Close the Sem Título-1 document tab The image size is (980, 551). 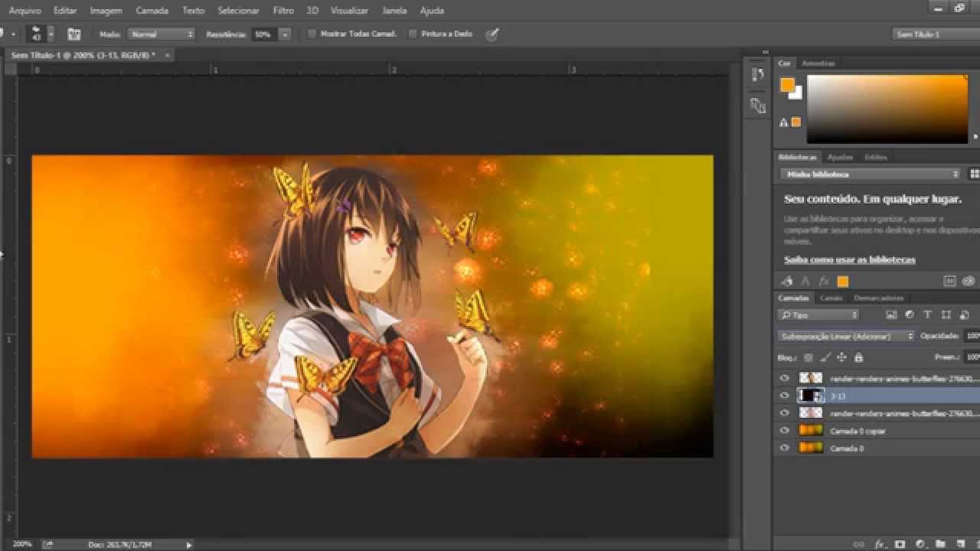click(168, 55)
